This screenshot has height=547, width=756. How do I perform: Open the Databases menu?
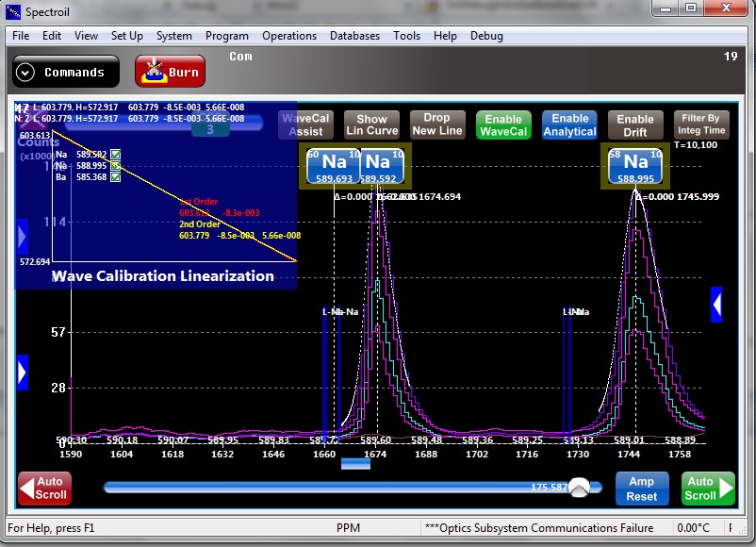[354, 36]
